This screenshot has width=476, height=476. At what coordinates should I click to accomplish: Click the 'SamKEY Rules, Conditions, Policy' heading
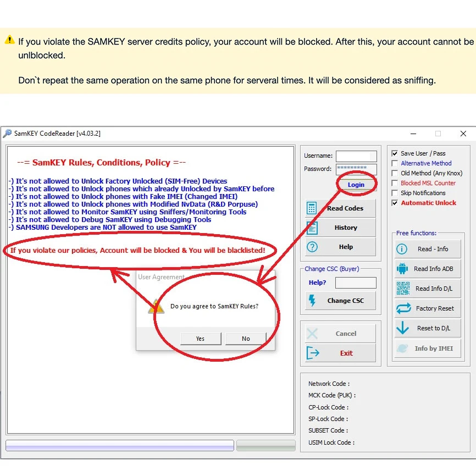101,163
